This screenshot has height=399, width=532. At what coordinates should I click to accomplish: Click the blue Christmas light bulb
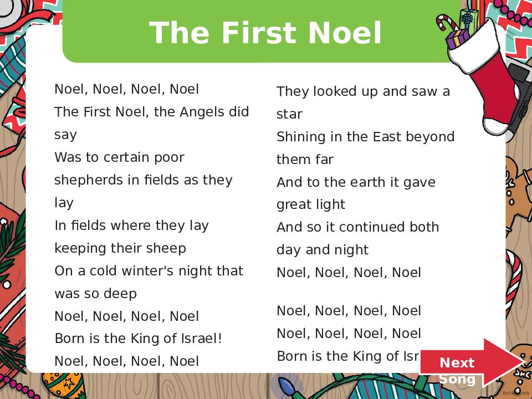point(288,388)
